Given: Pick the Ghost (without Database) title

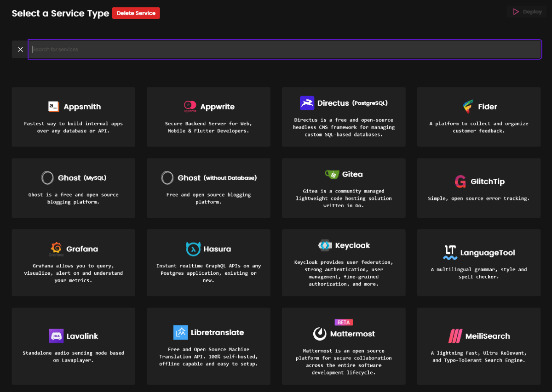Looking at the screenshot, I should [x=218, y=178].
